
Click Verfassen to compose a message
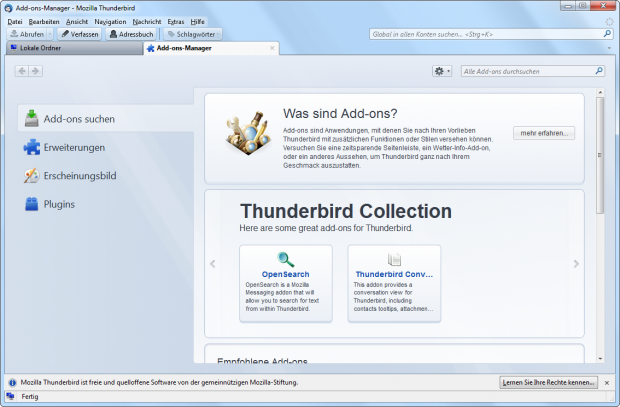[x=80, y=34]
